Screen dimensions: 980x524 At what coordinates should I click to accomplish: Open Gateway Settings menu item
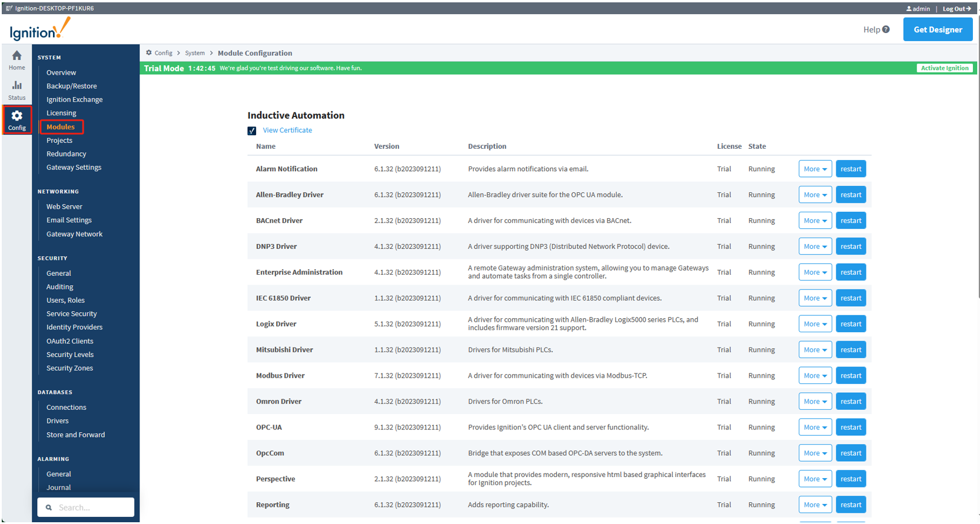tap(74, 168)
